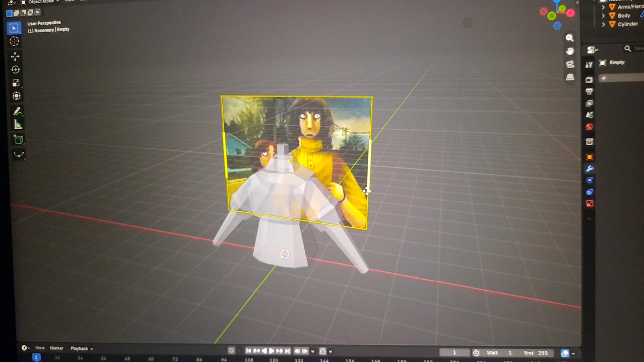The image size is (644, 362).
Task: Jump to the last frame
Action: (287, 351)
